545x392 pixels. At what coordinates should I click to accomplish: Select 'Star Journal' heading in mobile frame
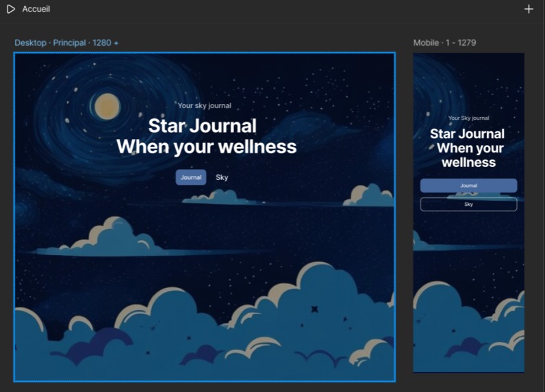tap(467, 133)
